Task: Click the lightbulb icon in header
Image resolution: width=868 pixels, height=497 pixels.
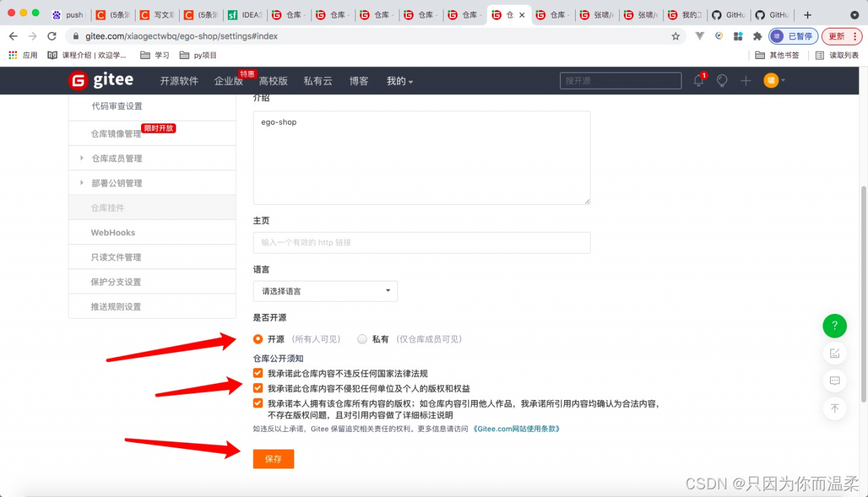Action: (x=722, y=81)
